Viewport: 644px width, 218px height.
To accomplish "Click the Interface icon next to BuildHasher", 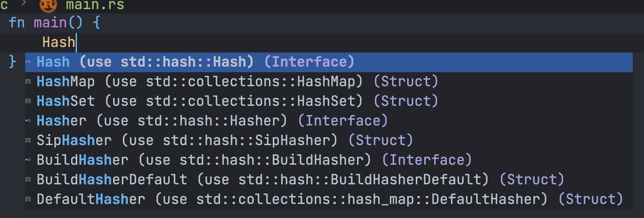I will (28, 160).
